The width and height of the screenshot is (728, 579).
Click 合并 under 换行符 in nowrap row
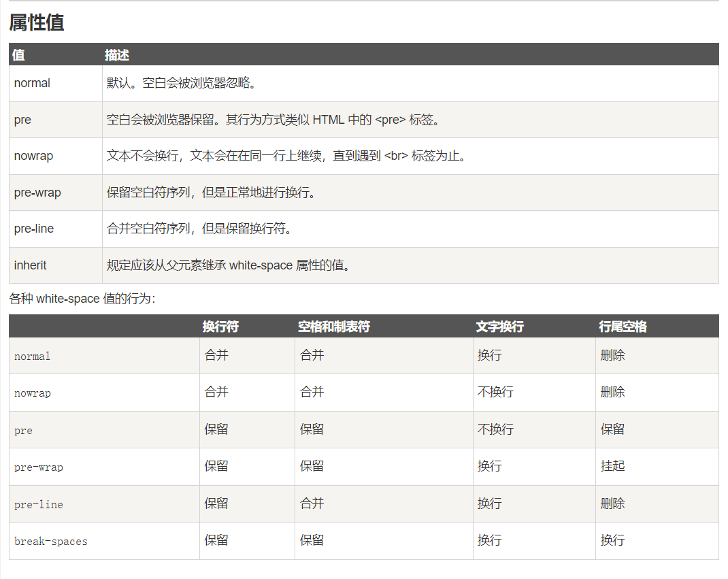pos(216,393)
